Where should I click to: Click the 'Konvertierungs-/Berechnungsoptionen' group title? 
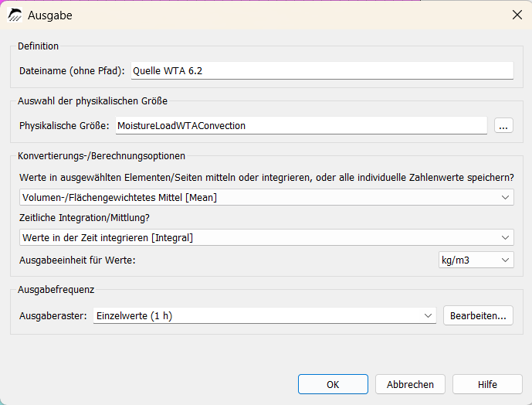pos(101,156)
